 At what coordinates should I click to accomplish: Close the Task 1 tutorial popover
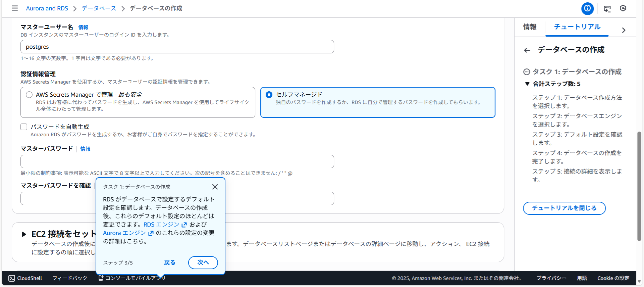point(215,187)
